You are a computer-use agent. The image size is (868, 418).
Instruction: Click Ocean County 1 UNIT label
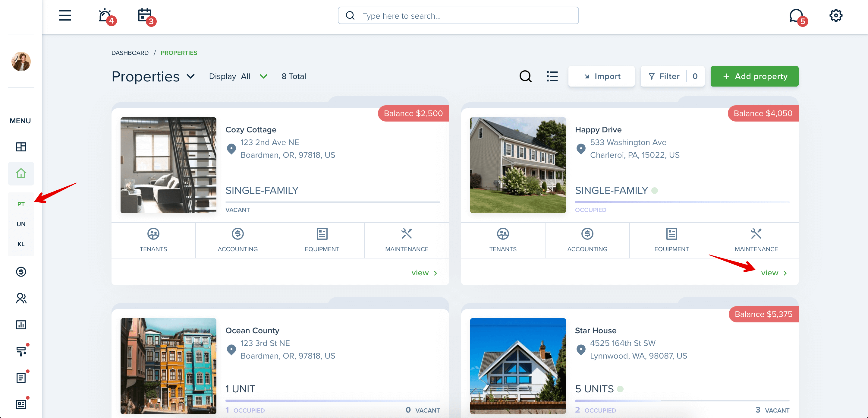pyautogui.click(x=240, y=389)
